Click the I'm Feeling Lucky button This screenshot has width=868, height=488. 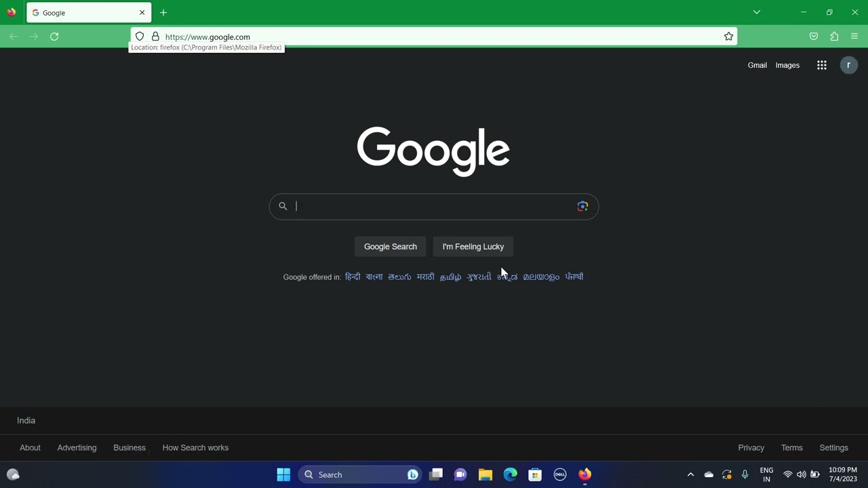[473, 247]
